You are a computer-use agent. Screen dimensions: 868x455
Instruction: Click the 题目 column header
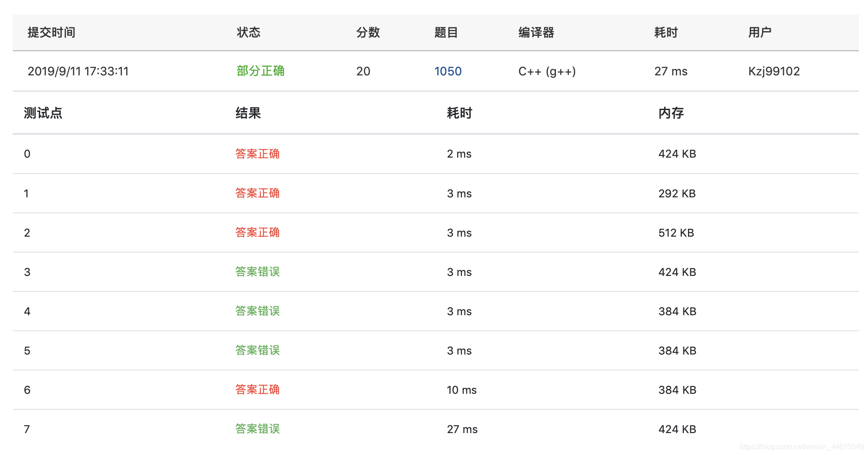click(446, 32)
